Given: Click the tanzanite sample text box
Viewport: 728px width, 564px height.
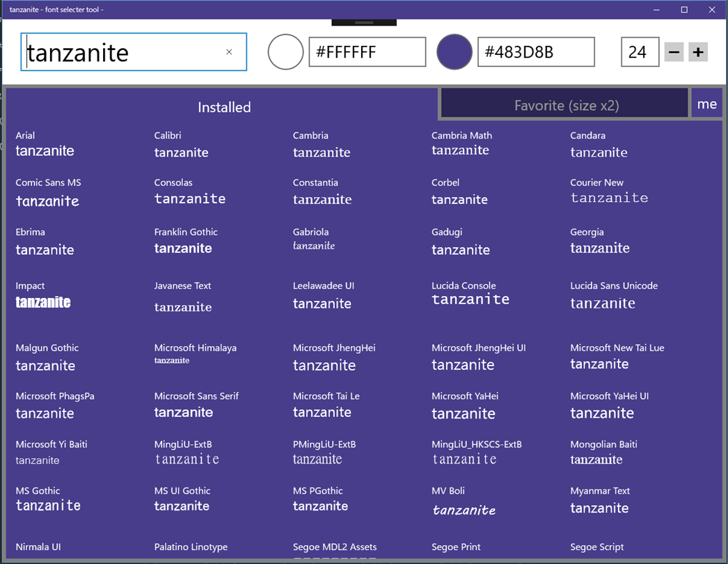Looking at the screenshot, I should tap(134, 52).
